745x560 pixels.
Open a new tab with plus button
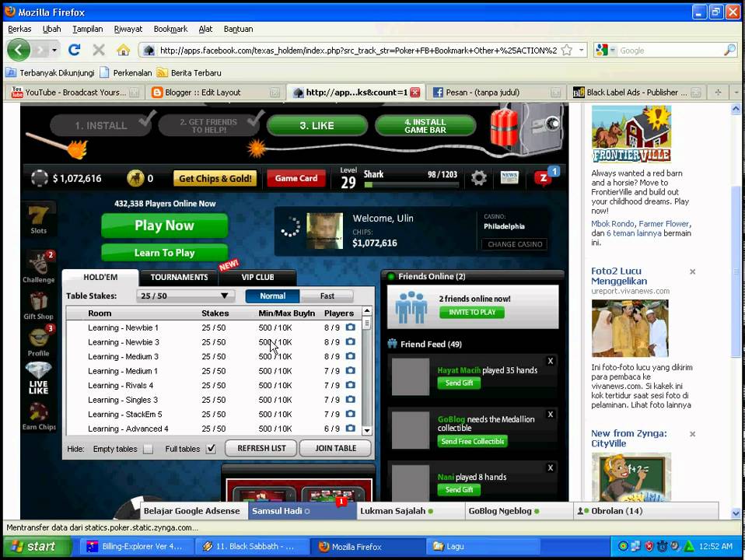719,93
